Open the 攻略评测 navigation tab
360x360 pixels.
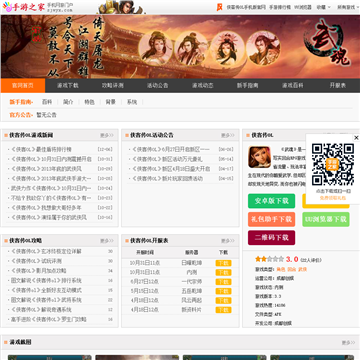click(x=113, y=85)
